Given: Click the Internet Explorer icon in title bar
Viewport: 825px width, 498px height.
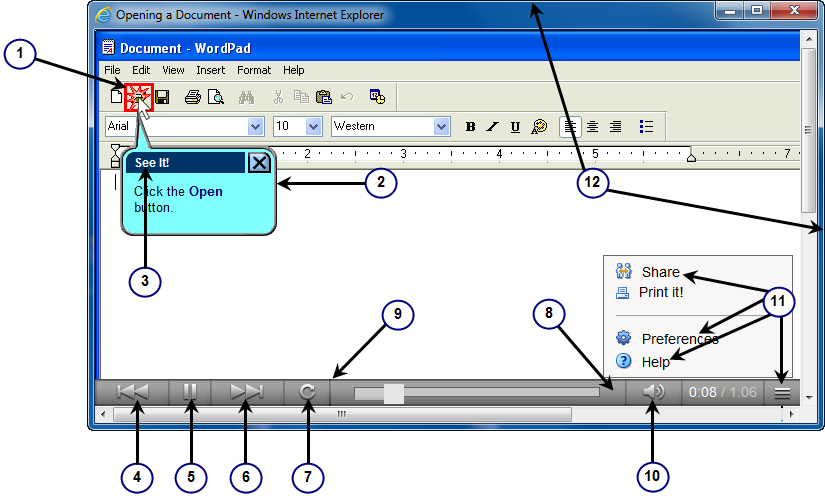Looking at the screenshot, I should click(x=103, y=15).
